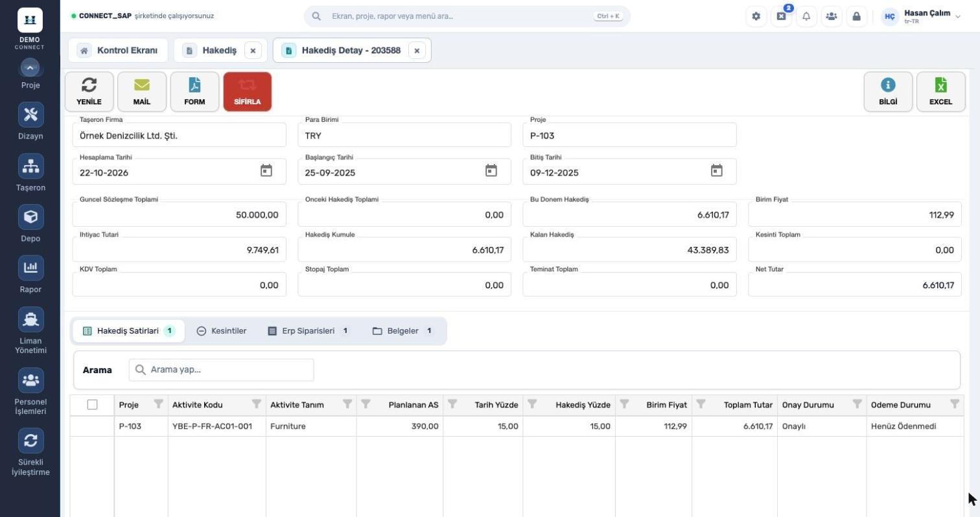Open calendar for Hesaplama Tarihi

(266, 171)
